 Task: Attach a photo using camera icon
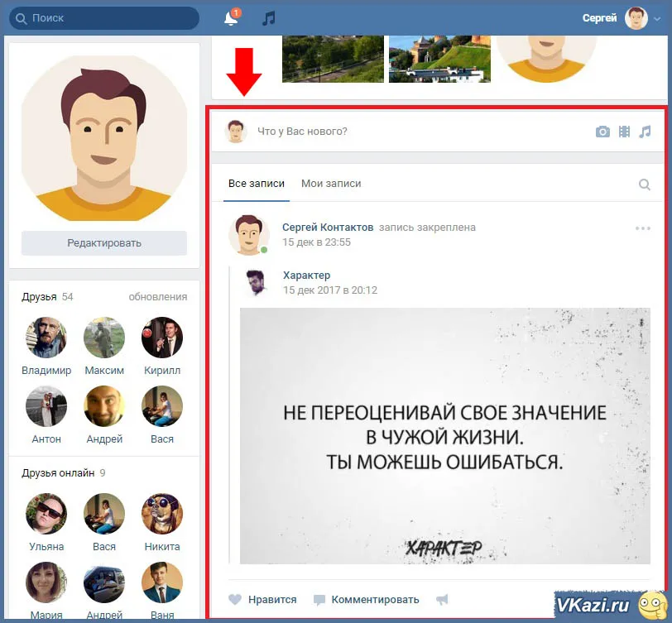[x=602, y=132]
